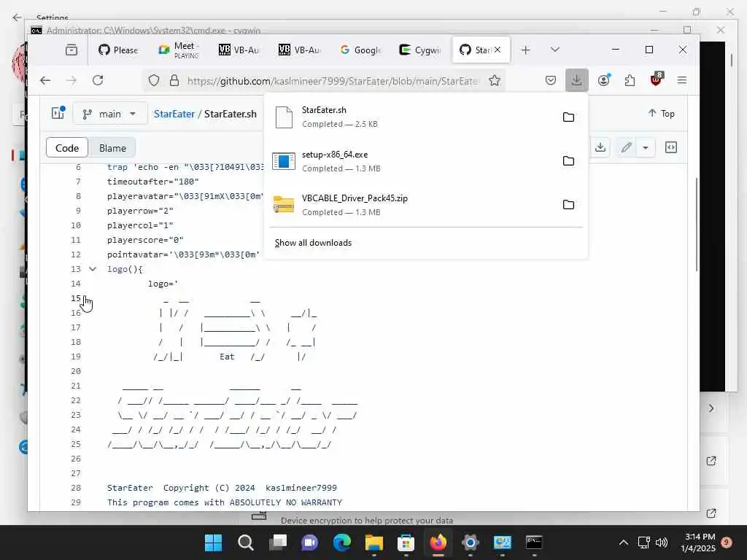Open Windows taskbar Search

point(245,542)
